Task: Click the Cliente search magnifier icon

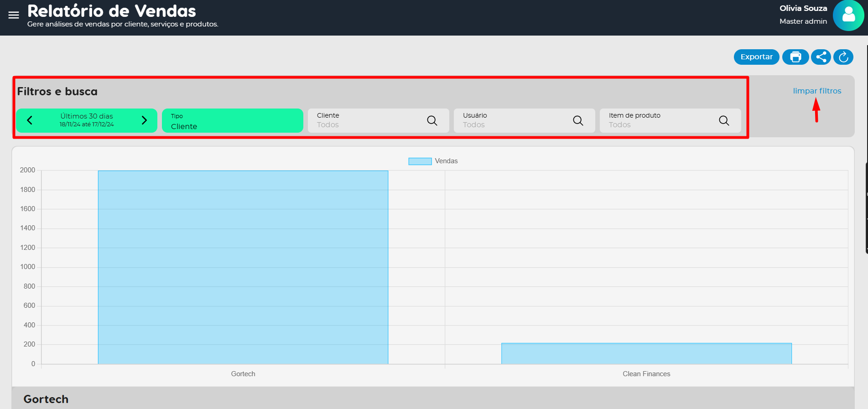Action: [432, 120]
